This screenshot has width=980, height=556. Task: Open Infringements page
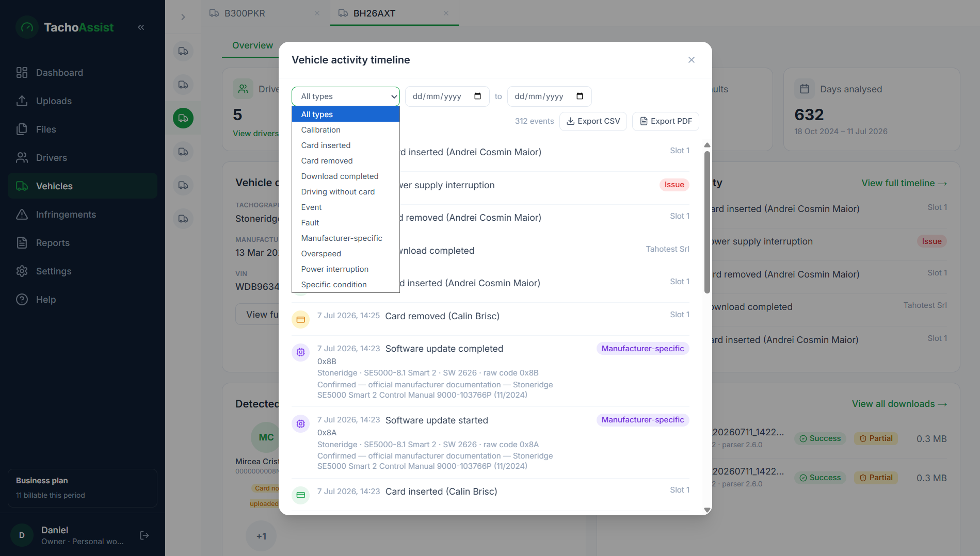83,215
